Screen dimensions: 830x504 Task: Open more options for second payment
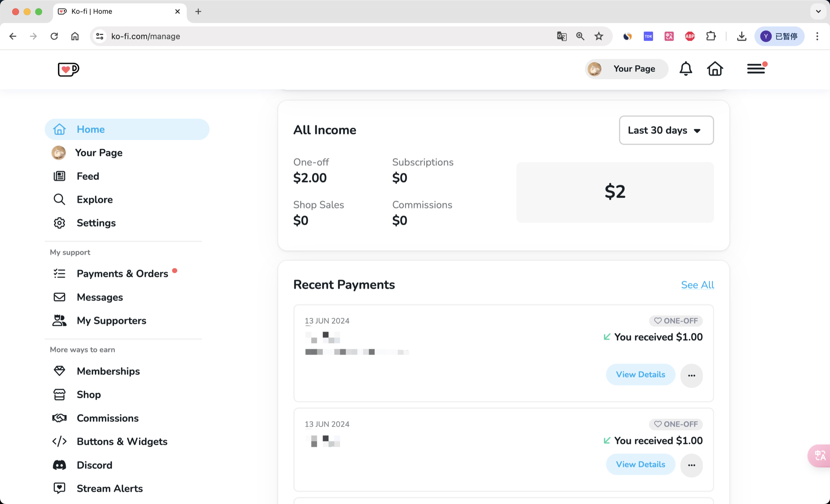click(x=691, y=465)
